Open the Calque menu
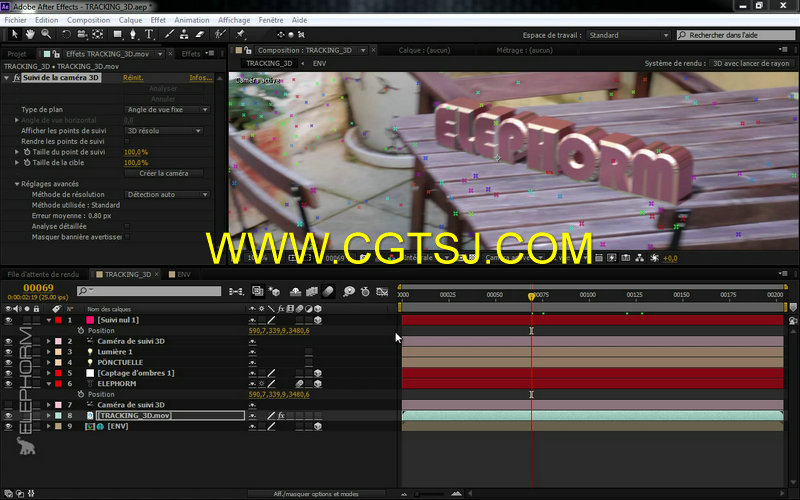Viewport: 800px width, 500px height. (x=131, y=20)
